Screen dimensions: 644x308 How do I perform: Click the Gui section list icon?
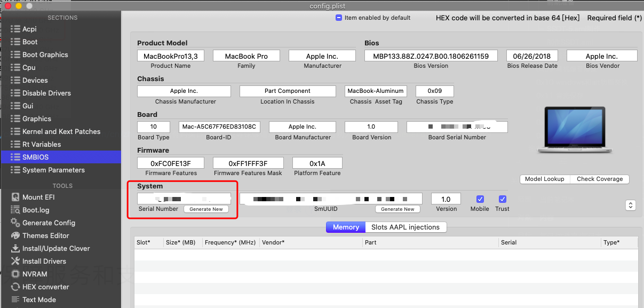pos(15,106)
